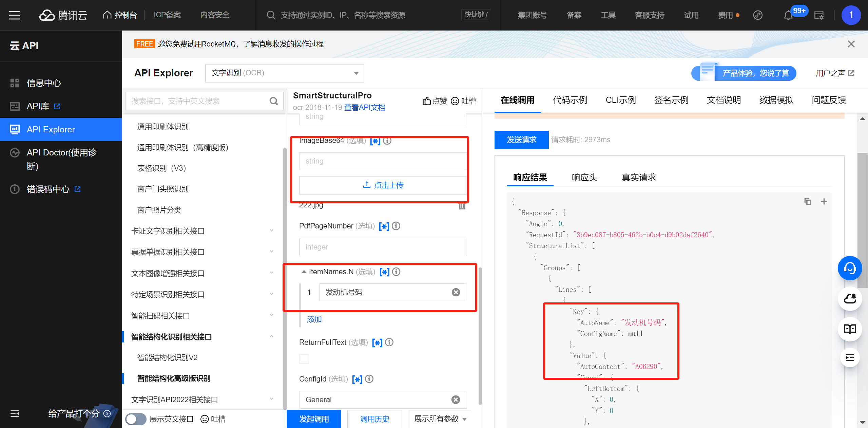Click the search magnifier in interface search box

pyautogui.click(x=273, y=101)
